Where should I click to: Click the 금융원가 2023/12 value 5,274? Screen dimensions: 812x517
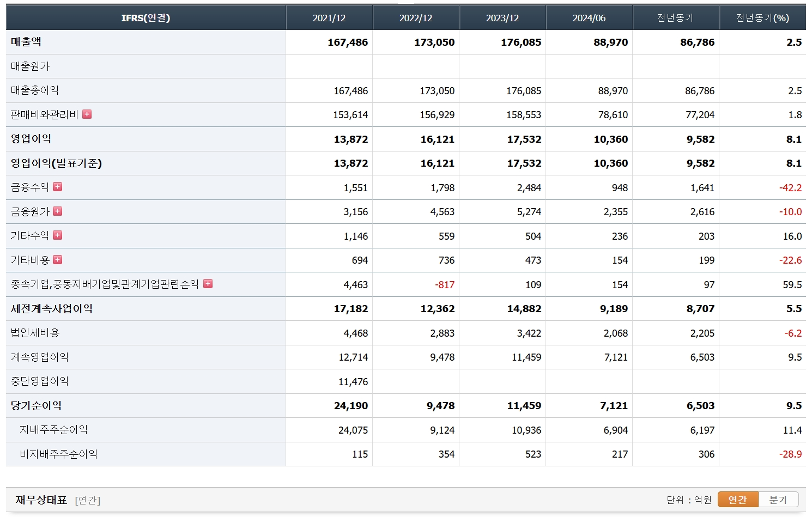pos(529,212)
